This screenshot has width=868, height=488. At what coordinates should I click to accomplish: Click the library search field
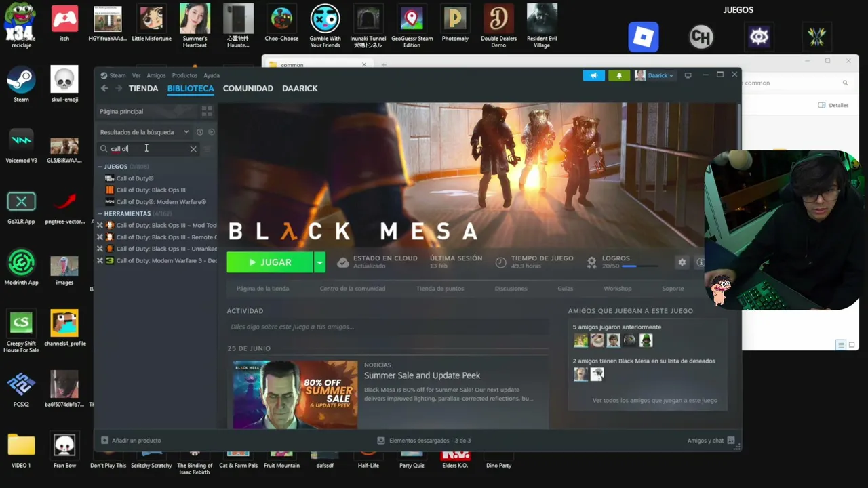pyautogui.click(x=149, y=149)
